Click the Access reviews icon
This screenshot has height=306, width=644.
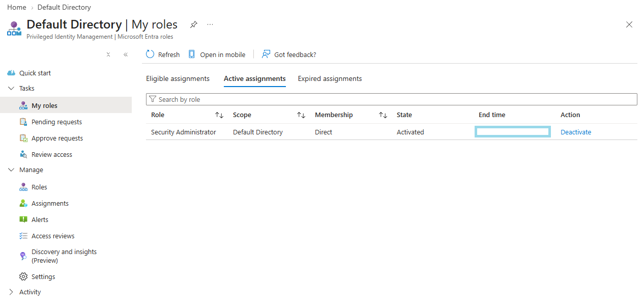click(x=23, y=236)
